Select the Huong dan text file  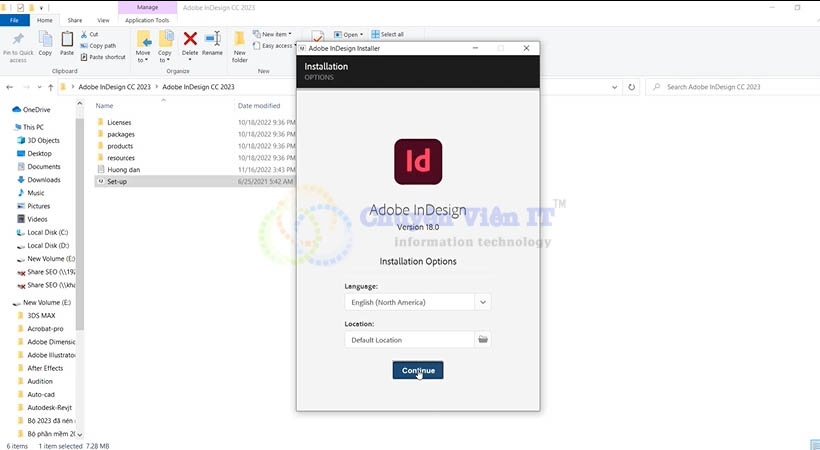tap(123, 170)
